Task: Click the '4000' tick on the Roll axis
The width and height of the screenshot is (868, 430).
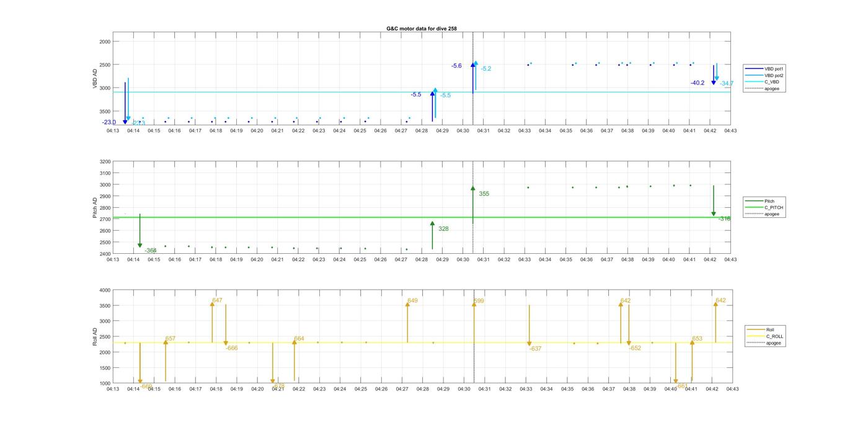Action: [x=105, y=290]
